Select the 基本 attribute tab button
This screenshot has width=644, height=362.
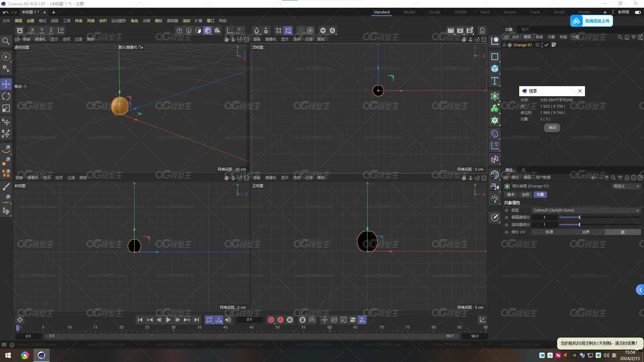tap(511, 194)
